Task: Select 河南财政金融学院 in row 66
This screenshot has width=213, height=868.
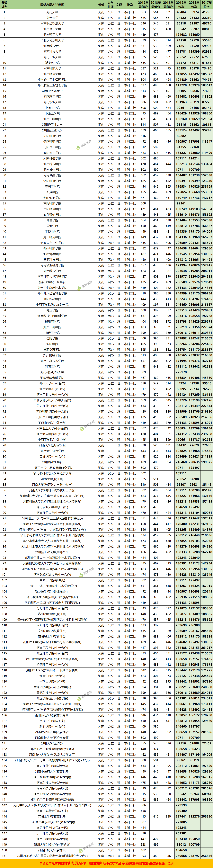Action: click(52, 378)
